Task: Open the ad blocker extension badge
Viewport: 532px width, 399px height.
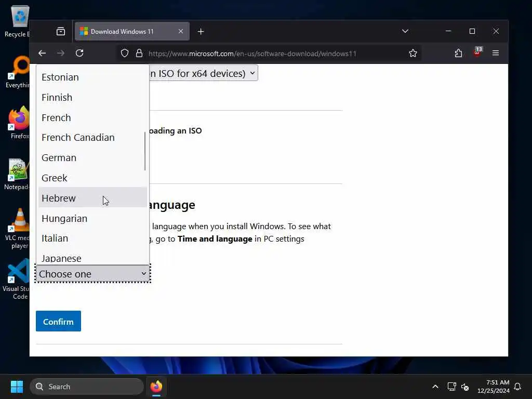Action: point(477,52)
